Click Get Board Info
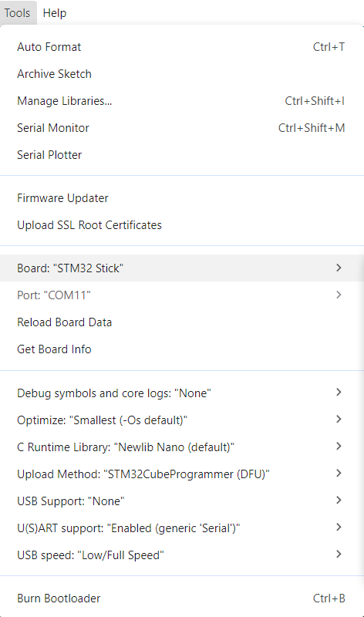The height and width of the screenshot is (617, 364). (182, 349)
